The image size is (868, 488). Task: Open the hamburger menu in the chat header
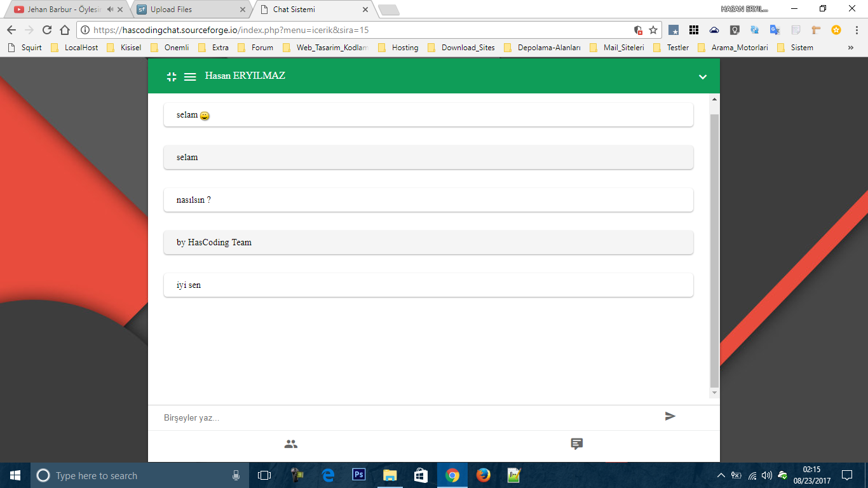[189, 76]
